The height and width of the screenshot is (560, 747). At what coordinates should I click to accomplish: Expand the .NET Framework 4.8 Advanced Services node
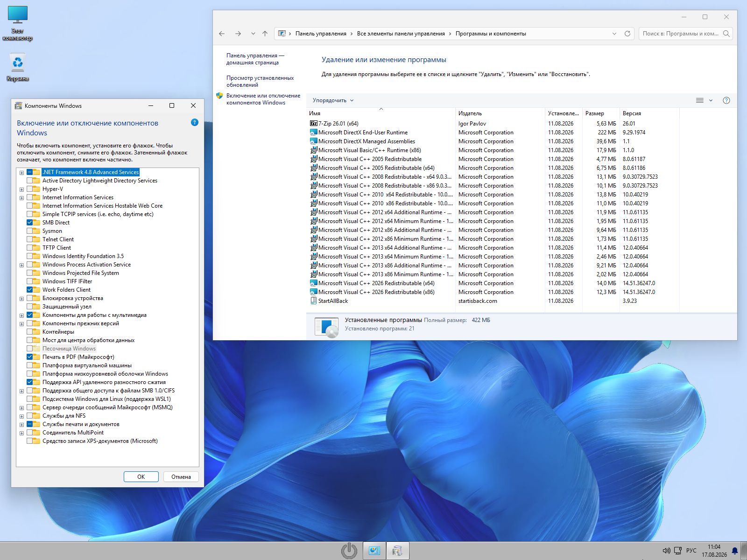pyautogui.click(x=21, y=173)
